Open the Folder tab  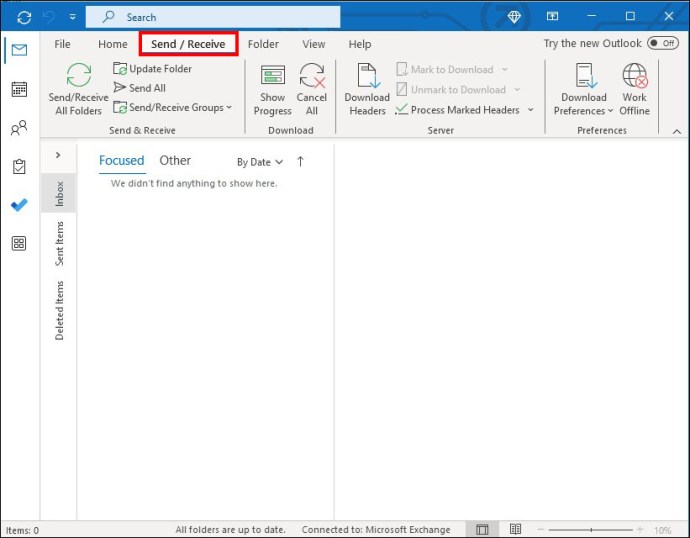click(263, 44)
